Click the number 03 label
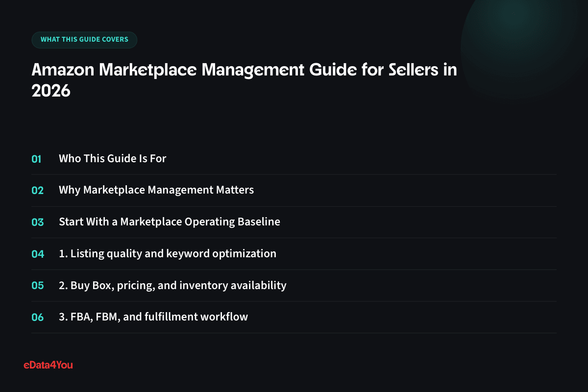 pyautogui.click(x=37, y=222)
